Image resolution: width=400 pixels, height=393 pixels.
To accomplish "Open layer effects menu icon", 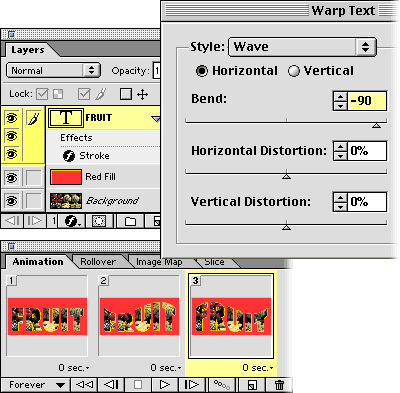I will tap(72, 221).
